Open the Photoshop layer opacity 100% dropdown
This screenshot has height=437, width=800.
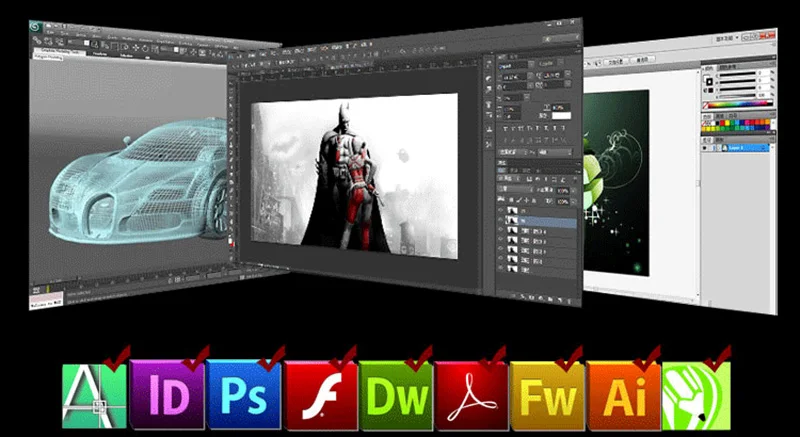tap(574, 191)
